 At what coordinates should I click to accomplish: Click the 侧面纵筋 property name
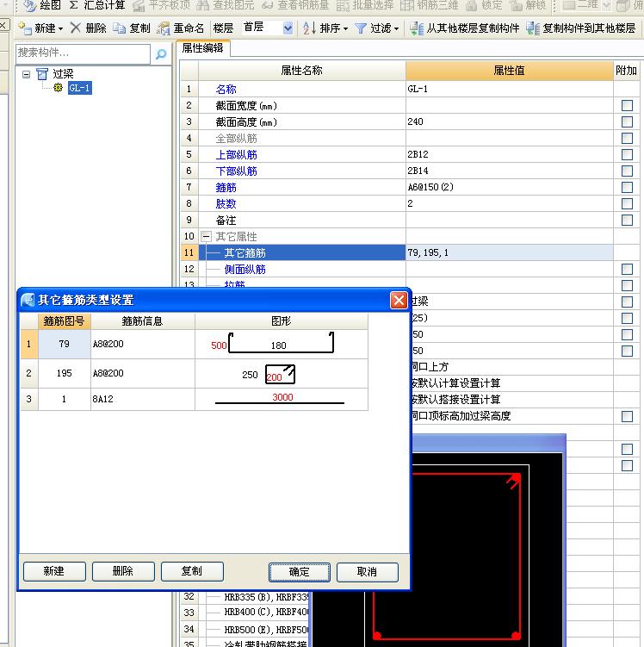pyautogui.click(x=245, y=270)
